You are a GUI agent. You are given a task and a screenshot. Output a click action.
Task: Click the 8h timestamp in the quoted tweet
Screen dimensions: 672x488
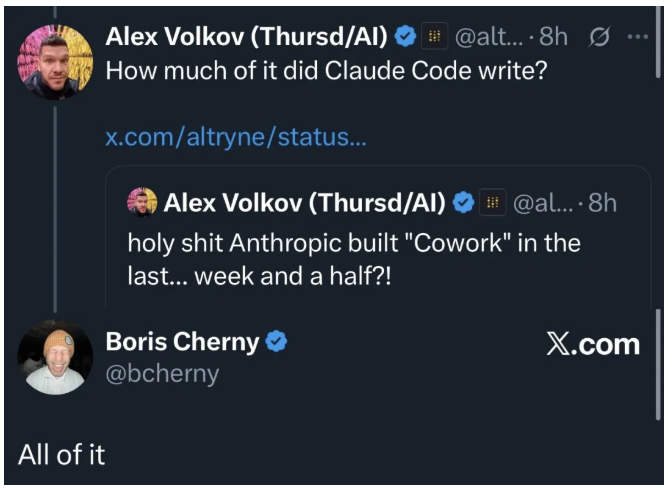pos(603,203)
